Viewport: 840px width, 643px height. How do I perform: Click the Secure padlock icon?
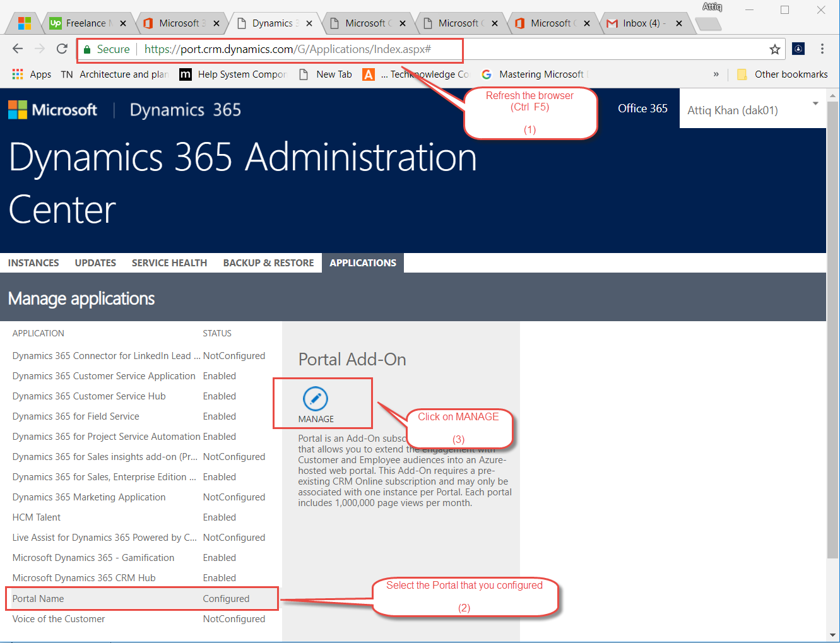click(87, 49)
